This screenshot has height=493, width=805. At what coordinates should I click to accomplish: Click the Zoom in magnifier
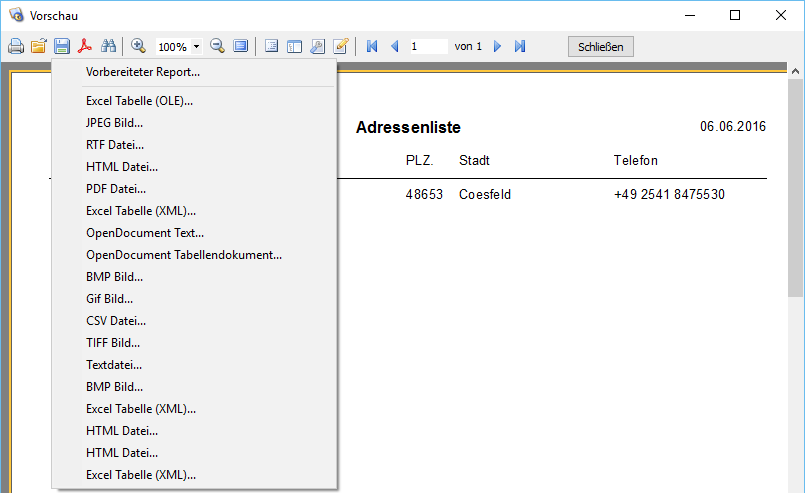139,47
